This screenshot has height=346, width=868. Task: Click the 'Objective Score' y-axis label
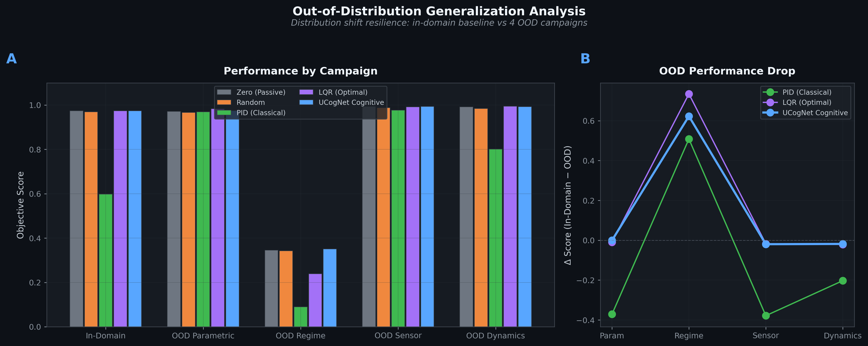20,205
